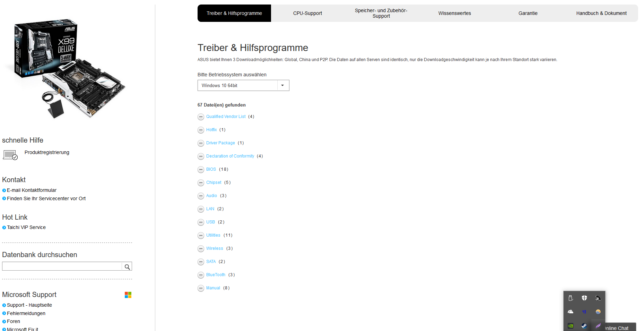Toggle the Manual section minus icon
The width and height of the screenshot is (644, 331).
click(x=201, y=288)
